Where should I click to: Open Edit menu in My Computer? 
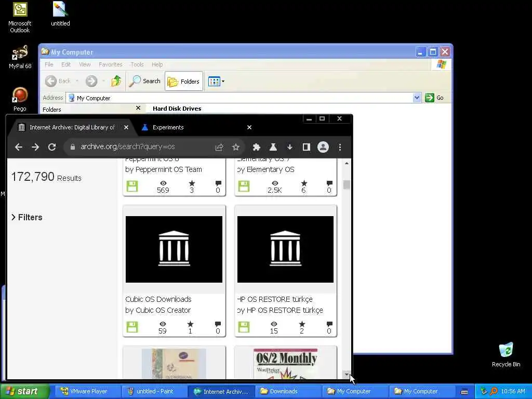pyautogui.click(x=66, y=64)
